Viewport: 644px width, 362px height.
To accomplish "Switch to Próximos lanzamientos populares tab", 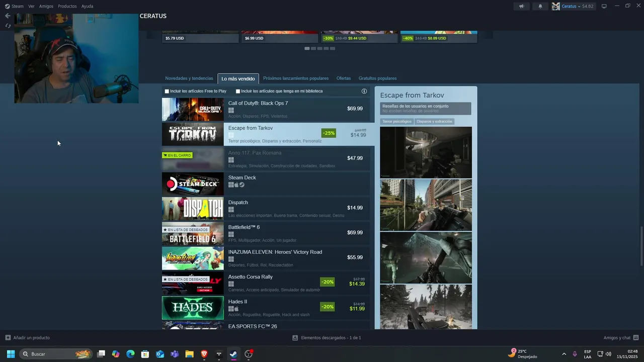I will click(x=296, y=78).
